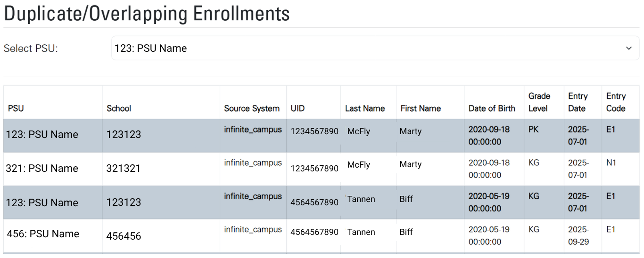Viewport: 644px width, 258px height.
Task: Click the N1 entry code cell
Action: click(x=611, y=163)
